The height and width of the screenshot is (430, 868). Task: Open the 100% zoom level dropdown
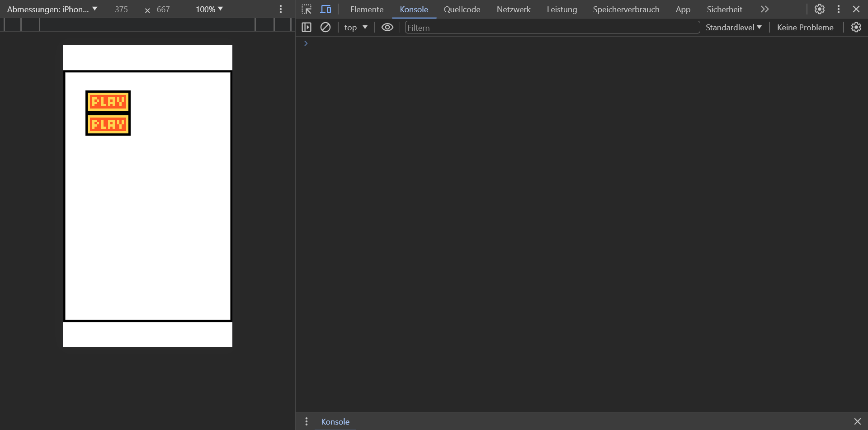tap(208, 9)
